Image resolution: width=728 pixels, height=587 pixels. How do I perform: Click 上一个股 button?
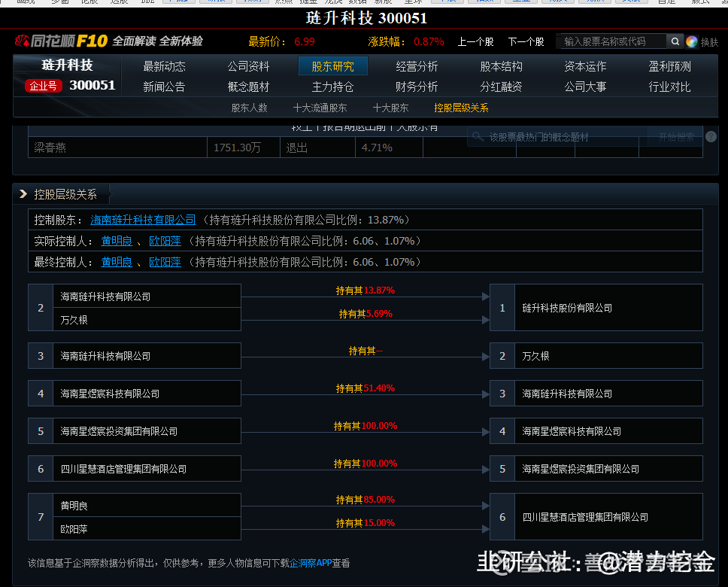pos(475,42)
